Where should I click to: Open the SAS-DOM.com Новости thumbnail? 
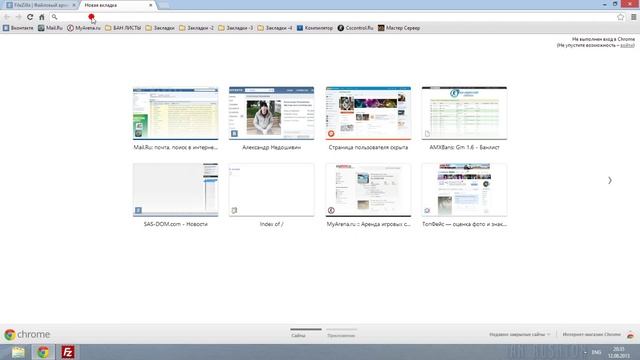pos(176,190)
